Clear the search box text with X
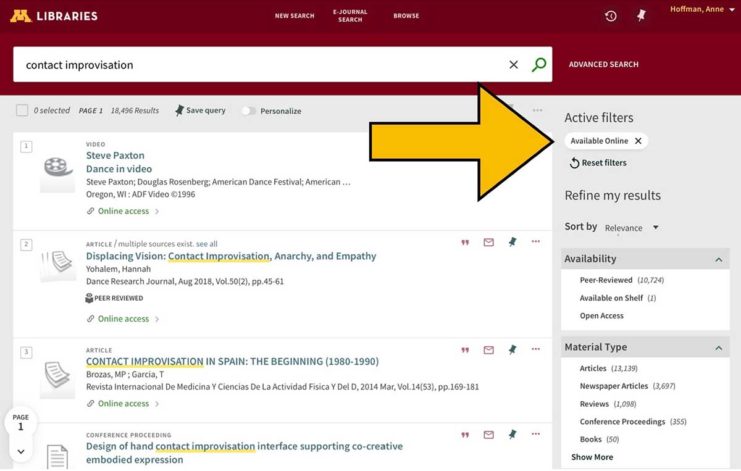Screen dimensions: 741x471 click(x=513, y=65)
